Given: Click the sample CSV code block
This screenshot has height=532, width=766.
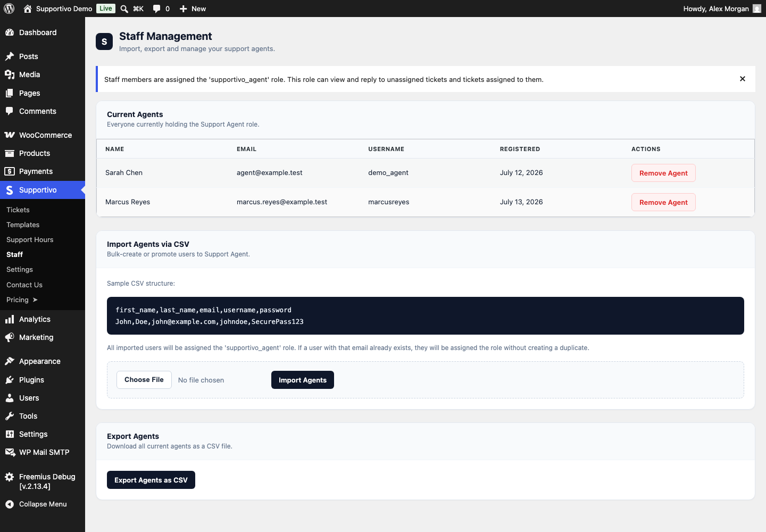Looking at the screenshot, I should (x=426, y=316).
